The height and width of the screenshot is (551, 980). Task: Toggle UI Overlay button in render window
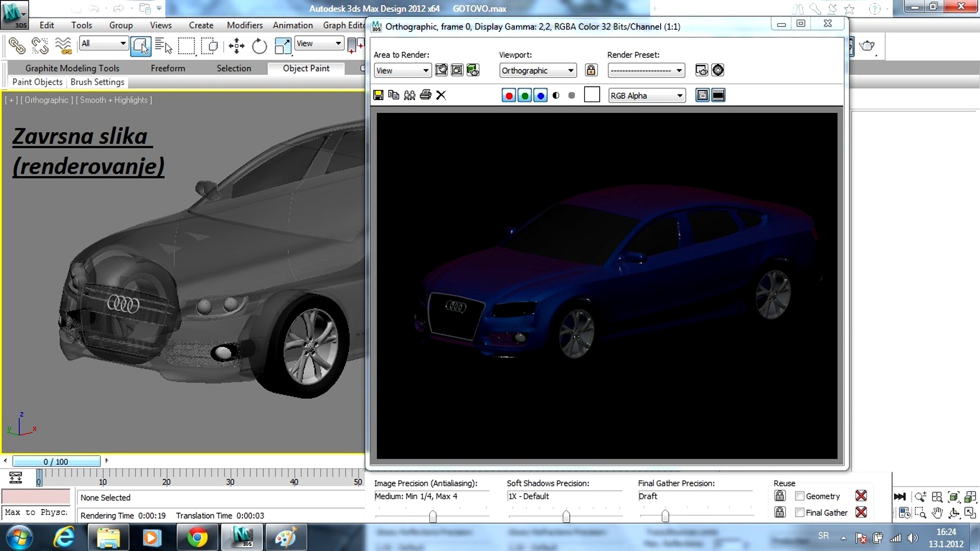[x=702, y=95]
